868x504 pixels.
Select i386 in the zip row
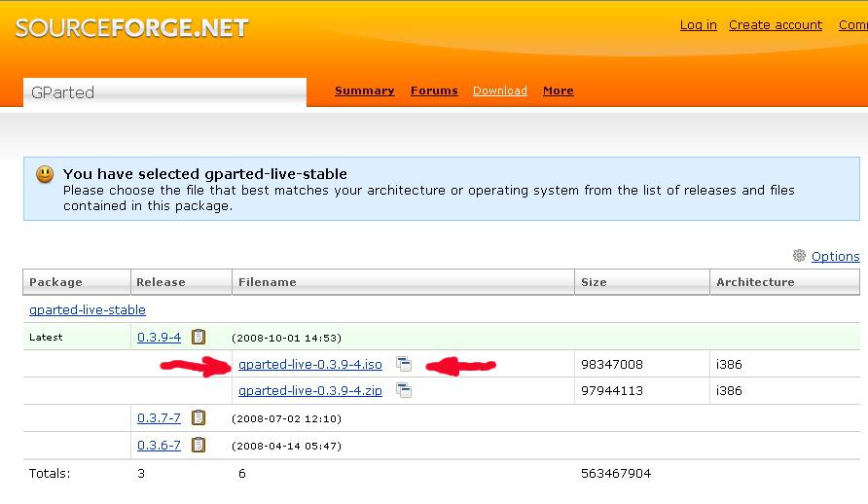729,391
